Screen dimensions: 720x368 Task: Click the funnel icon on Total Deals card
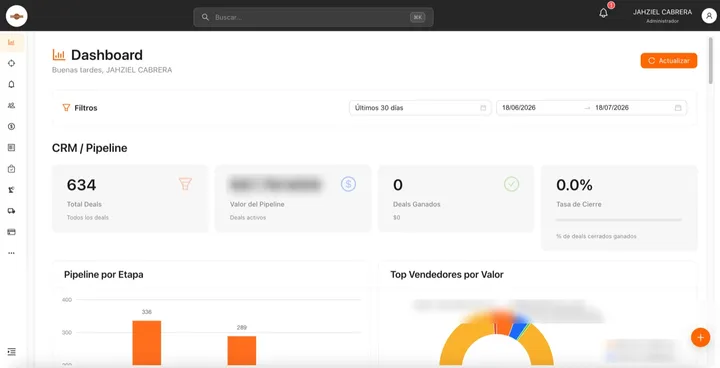coord(185,184)
